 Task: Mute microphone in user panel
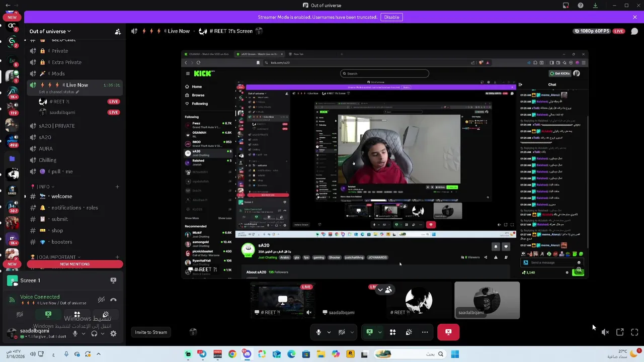point(75,333)
